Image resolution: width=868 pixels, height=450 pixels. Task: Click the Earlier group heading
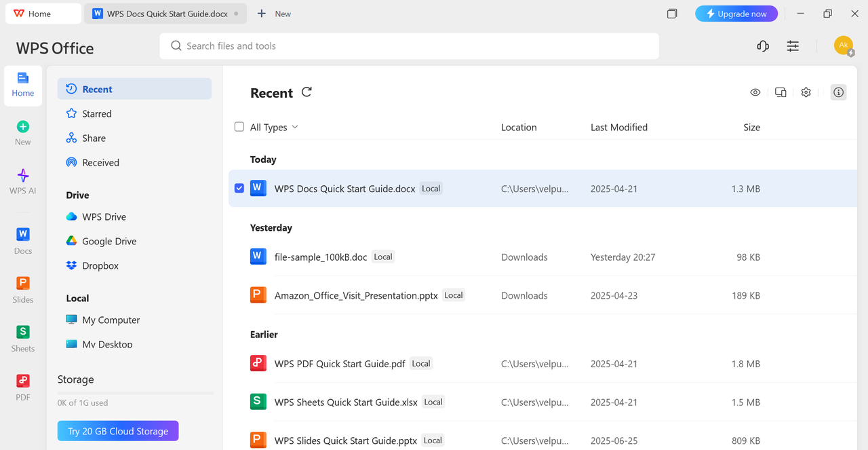pos(264,334)
